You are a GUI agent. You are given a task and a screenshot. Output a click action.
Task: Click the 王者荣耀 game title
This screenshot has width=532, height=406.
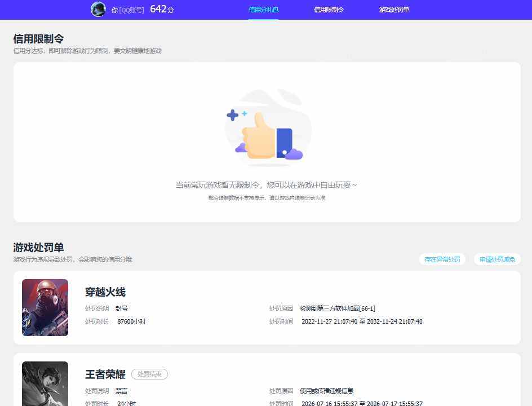(x=105, y=374)
